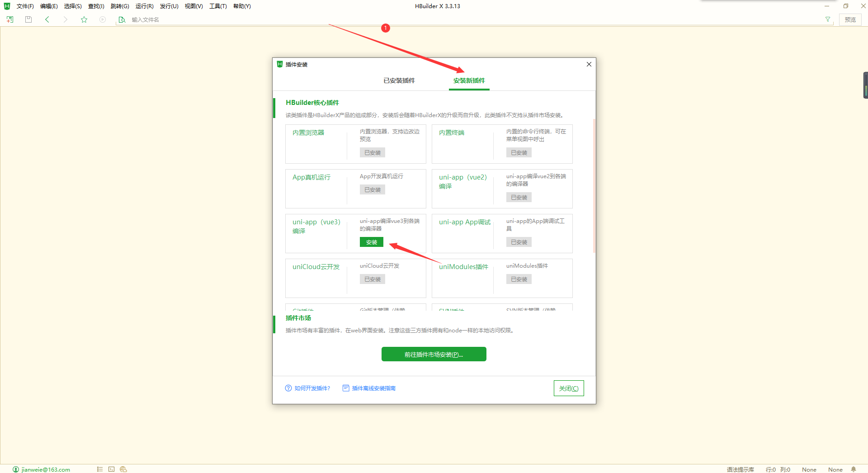Click 已安装 button for App真机运行

373,189
